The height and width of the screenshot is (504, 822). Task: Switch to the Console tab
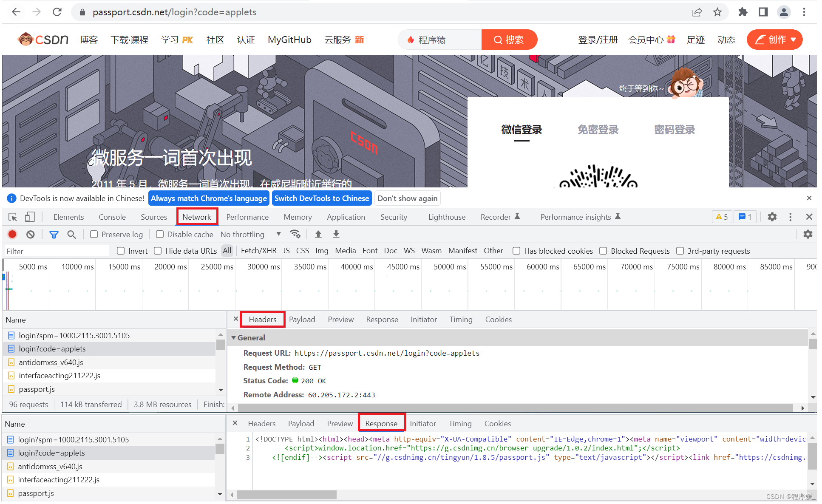pos(112,217)
